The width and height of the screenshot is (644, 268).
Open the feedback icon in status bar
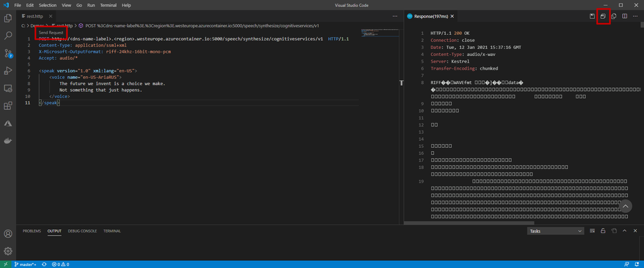626,264
